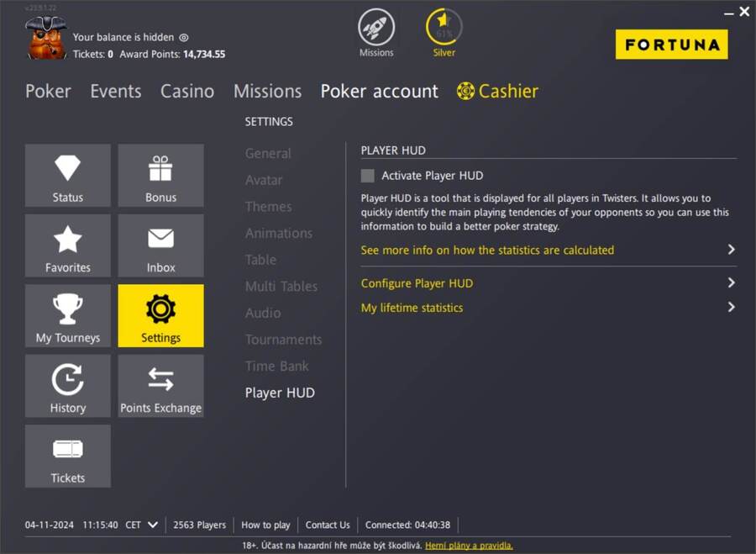Select Table settings category
The width and height of the screenshot is (756, 554).
[x=261, y=260]
